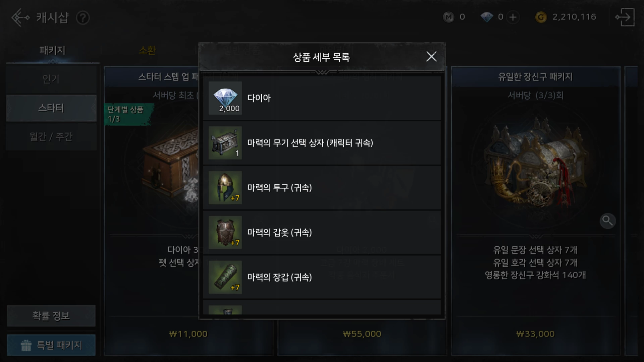Viewport: 644px width, 362px height.
Task: Click the magnifier on 유일한 장신구 패키지
Action: tap(607, 221)
